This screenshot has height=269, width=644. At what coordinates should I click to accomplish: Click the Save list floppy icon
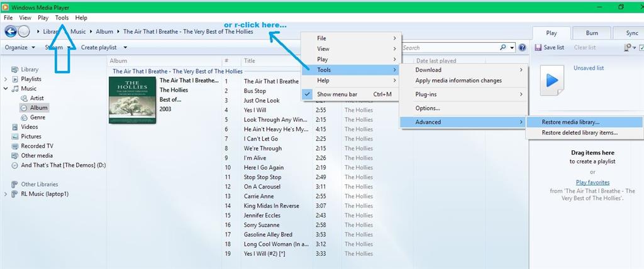coord(538,48)
